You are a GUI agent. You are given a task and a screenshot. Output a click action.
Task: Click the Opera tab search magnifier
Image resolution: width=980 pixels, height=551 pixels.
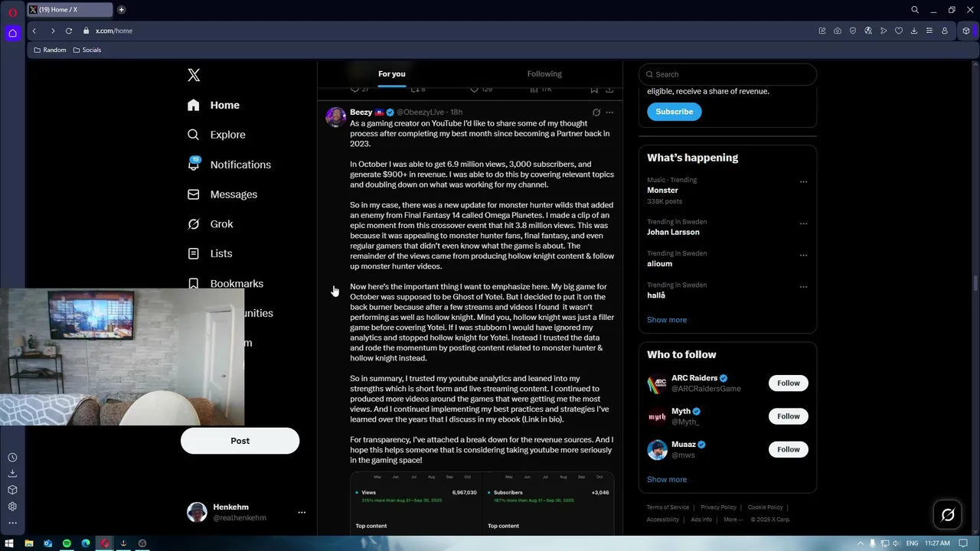[915, 10]
